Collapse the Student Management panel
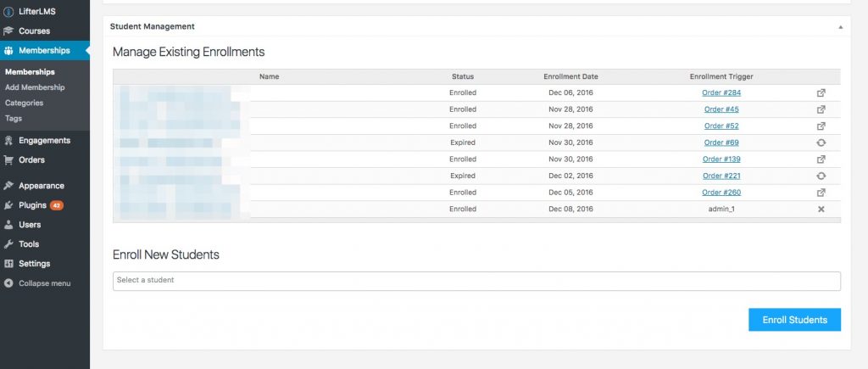Screen dimensions: 868x369 click(x=840, y=26)
